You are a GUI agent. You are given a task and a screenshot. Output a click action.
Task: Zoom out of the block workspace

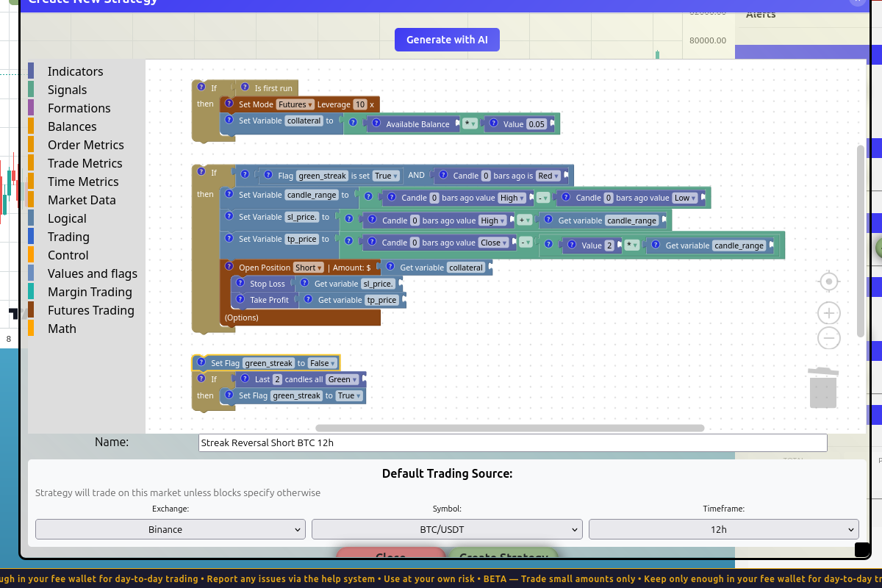coord(829,338)
